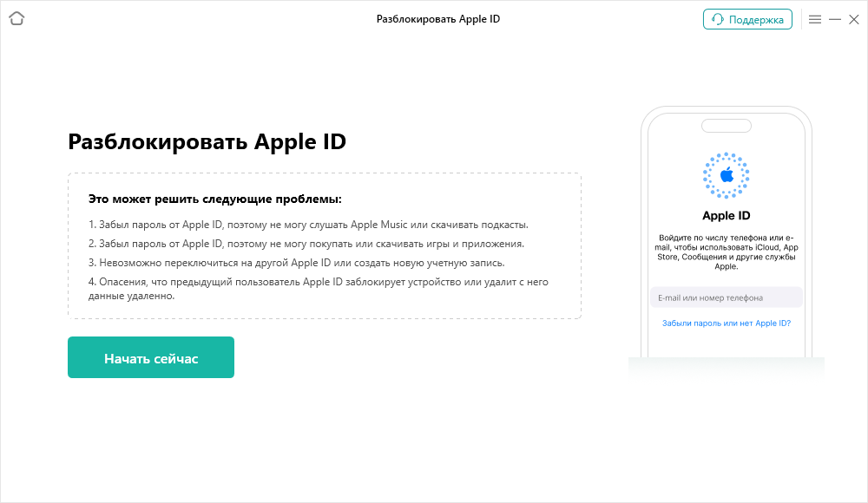Screen dimensions: 868x503
Task: Click the window title in the top bar
Action: pyautogui.click(x=437, y=19)
